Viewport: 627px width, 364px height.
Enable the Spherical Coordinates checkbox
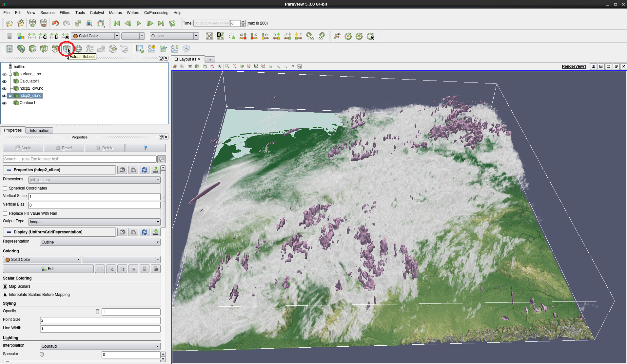coord(5,188)
